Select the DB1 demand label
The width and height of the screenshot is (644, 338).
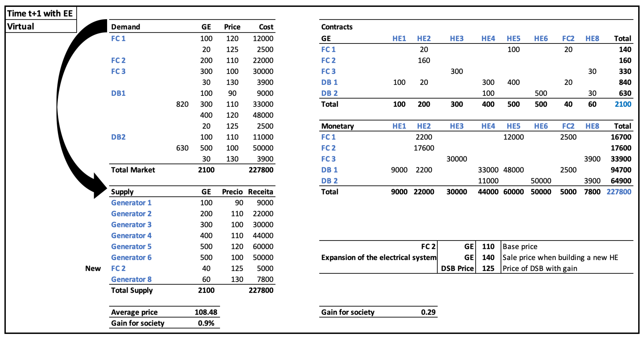(118, 93)
